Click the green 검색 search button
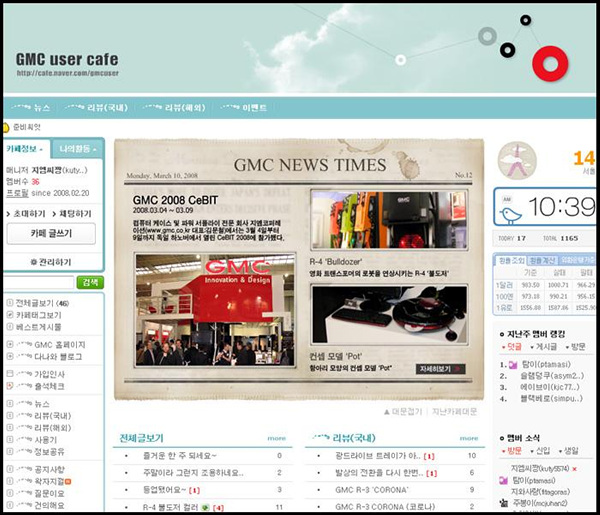Image resolution: width=600 pixels, height=515 pixels. coord(90,282)
